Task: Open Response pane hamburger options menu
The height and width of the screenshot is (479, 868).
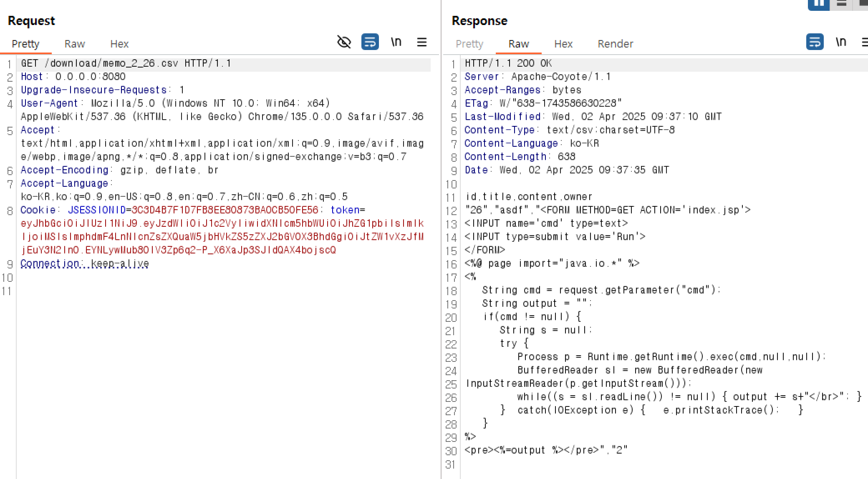Action: coord(865,42)
